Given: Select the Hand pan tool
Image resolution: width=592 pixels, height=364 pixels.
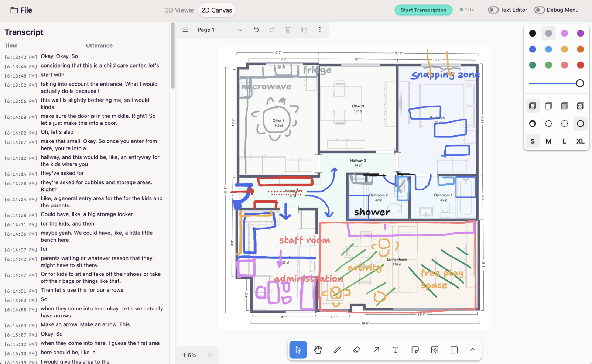Looking at the screenshot, I should 318,350.
